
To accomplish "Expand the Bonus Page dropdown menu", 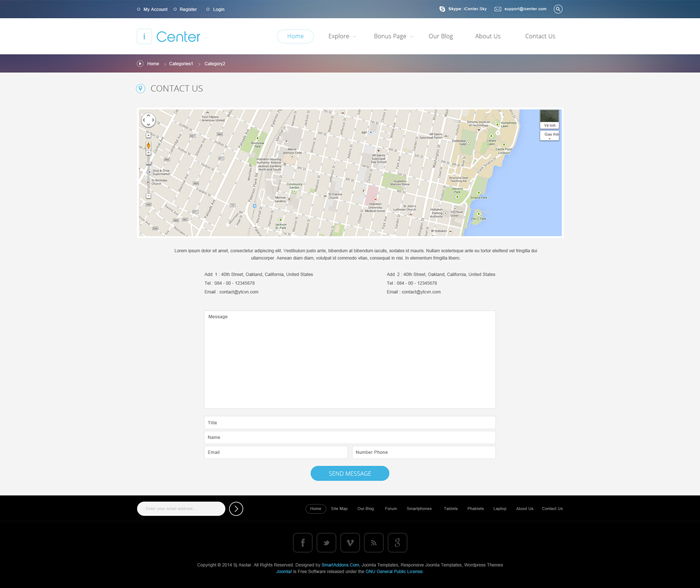I will pos(392,36).
